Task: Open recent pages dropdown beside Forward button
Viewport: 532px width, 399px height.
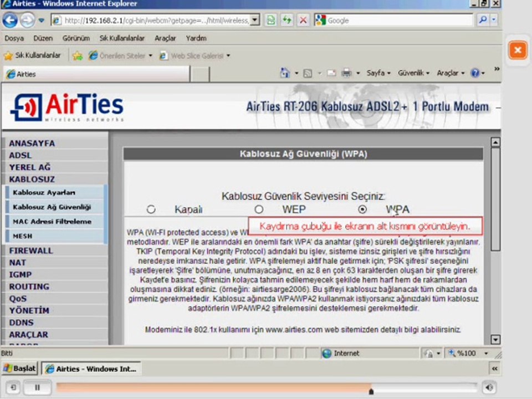Action: (x=42, y=21)
